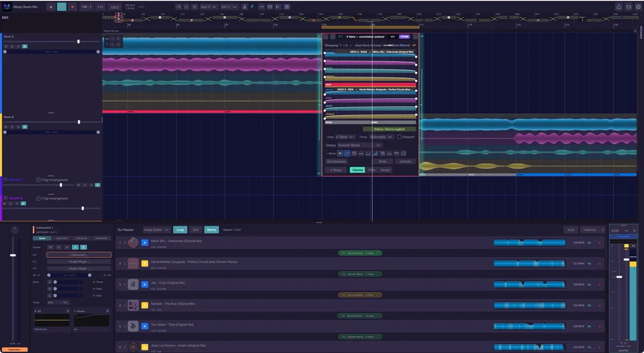Click the stop transport button
The height and width of the screenshot is (353, 644).
50,6
